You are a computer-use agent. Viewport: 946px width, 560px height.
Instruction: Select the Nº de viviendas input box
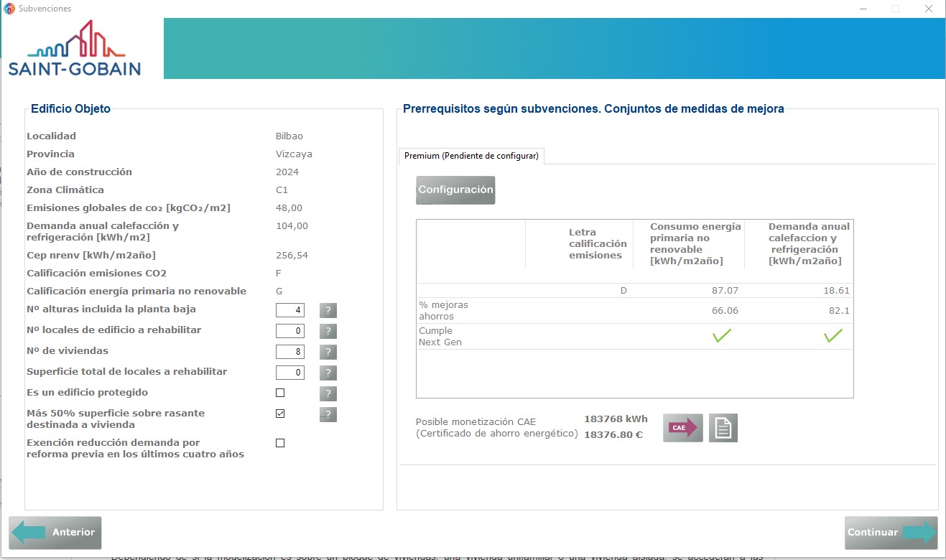click(x=290, y=352)
